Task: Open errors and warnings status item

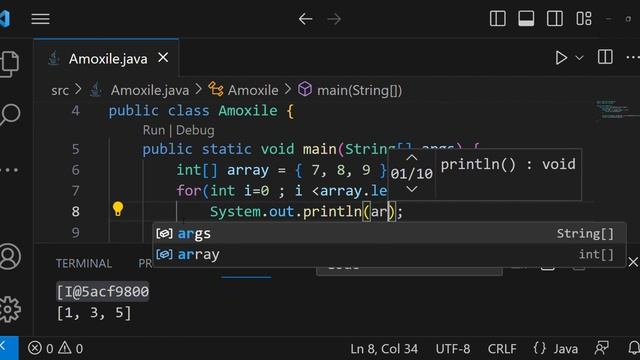Action: (x=56, y=349)
